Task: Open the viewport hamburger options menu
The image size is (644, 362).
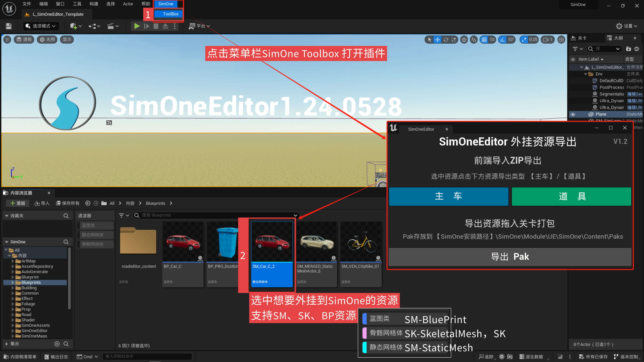Action: (7, 40)
